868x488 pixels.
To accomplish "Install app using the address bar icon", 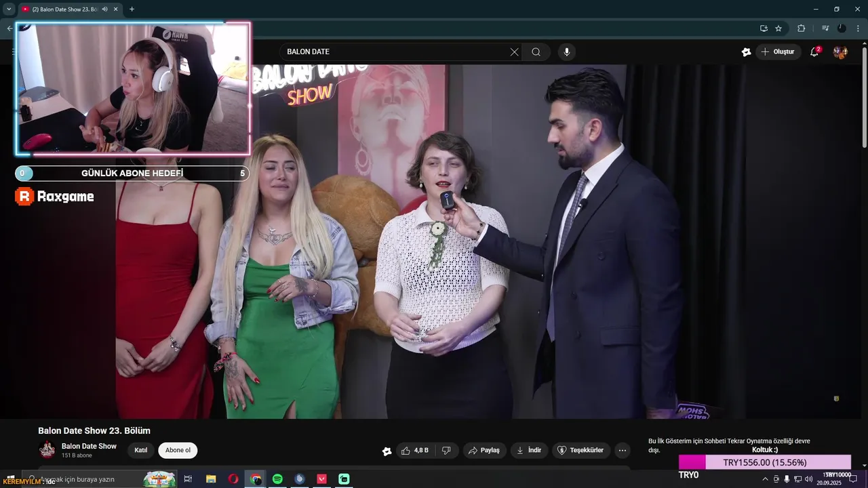I will coord(764,28).
